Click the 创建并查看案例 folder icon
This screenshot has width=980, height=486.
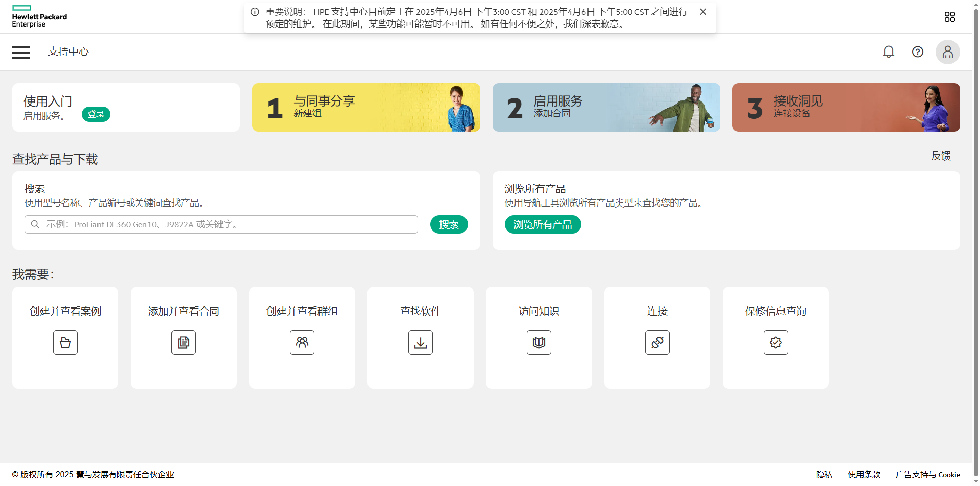pyautogui.click(x=65, y=343)
